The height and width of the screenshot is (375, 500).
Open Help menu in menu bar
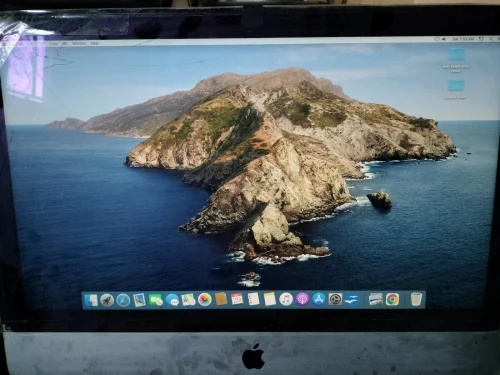coord(95,44)
